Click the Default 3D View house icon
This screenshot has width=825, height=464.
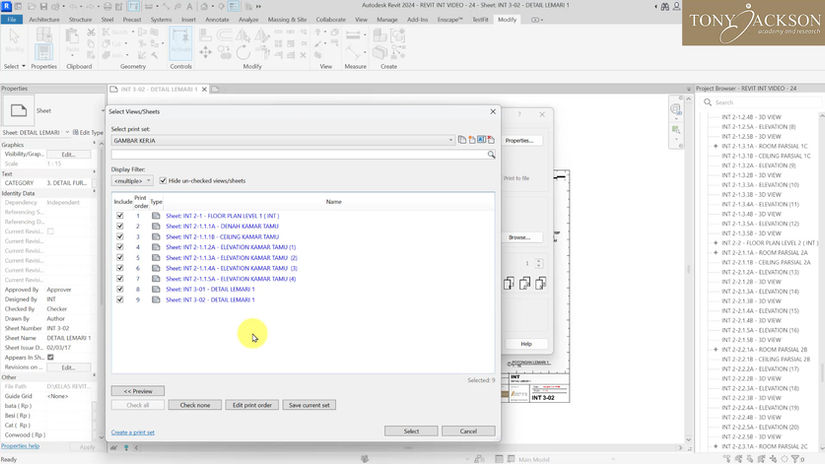pyautogui.click(x=205, y=6)
